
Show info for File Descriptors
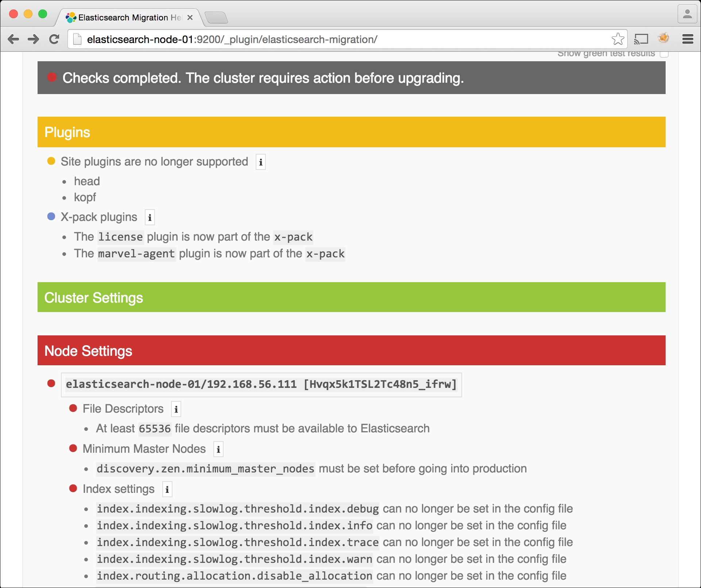pyautogui.click(x=176, y=409)
